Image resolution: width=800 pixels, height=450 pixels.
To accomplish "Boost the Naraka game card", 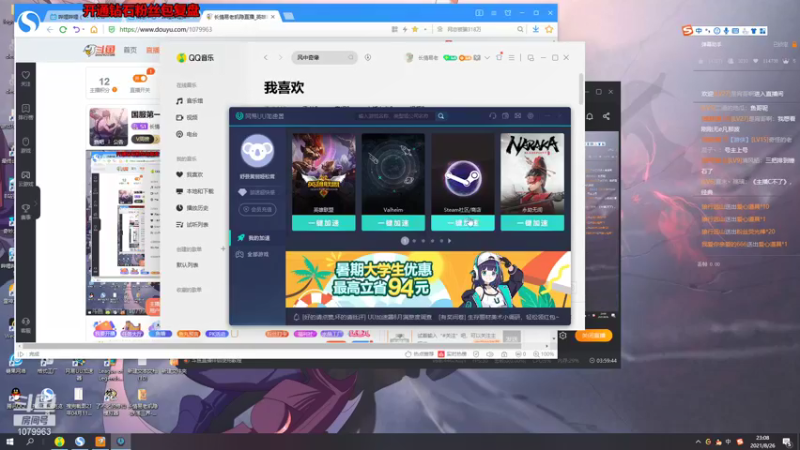I will (x=532, y=223).
